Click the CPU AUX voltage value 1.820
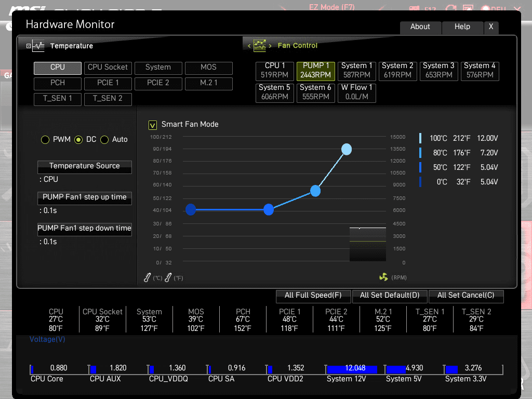This screenshot has height=399, width=532. (118, 368)
